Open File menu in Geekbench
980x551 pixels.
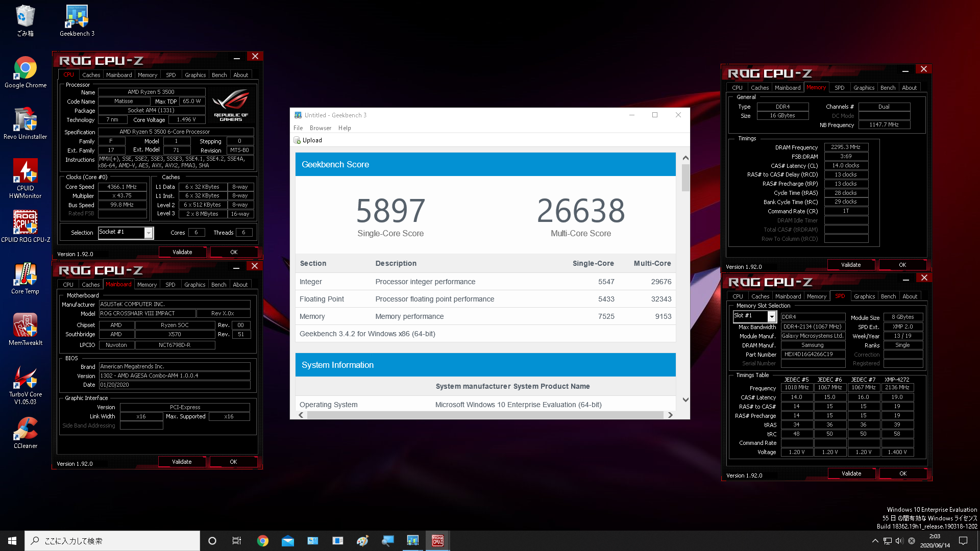pos(298,128)
